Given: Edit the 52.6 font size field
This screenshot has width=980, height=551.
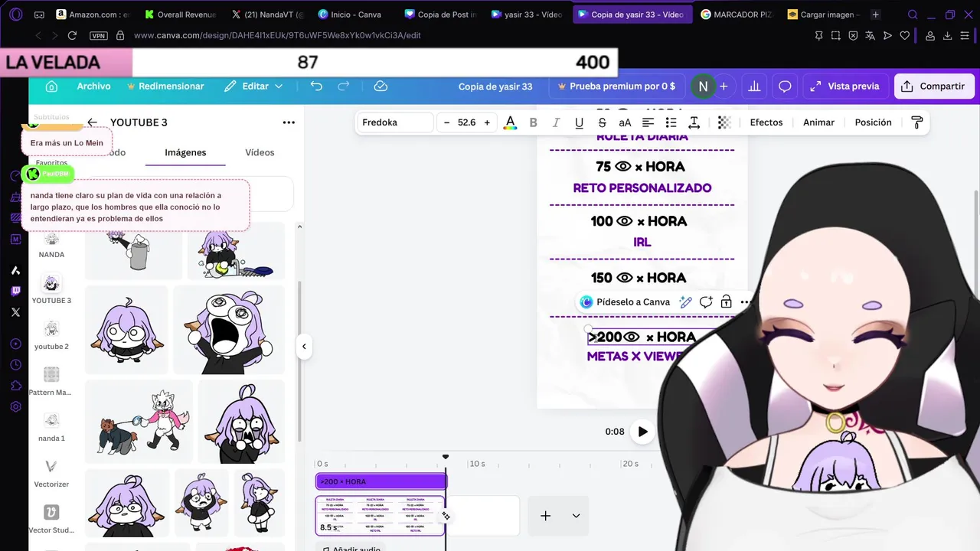Looking at the screenshot, I should 466,122.
